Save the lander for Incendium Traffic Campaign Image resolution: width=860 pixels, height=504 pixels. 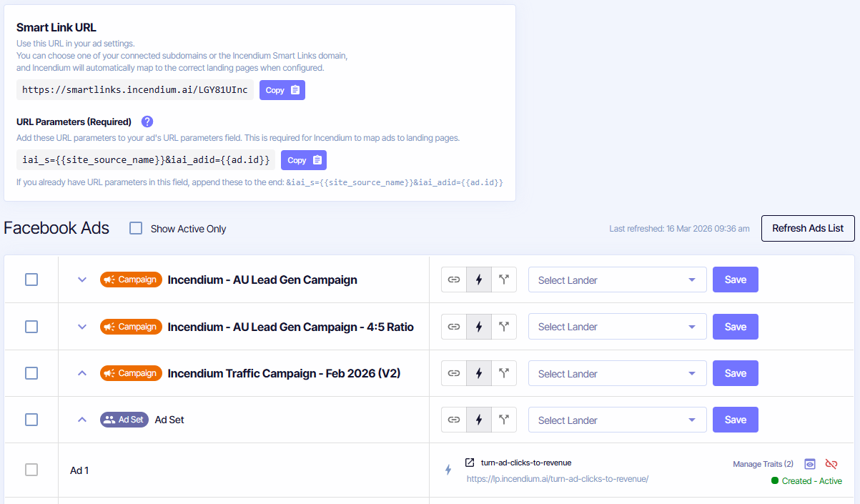[736, 373]
